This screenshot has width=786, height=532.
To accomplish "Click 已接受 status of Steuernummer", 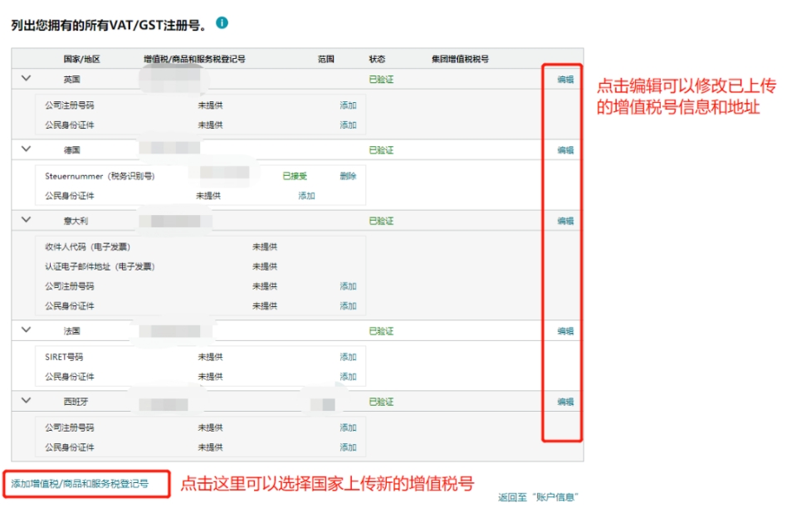I will point(295,176).
